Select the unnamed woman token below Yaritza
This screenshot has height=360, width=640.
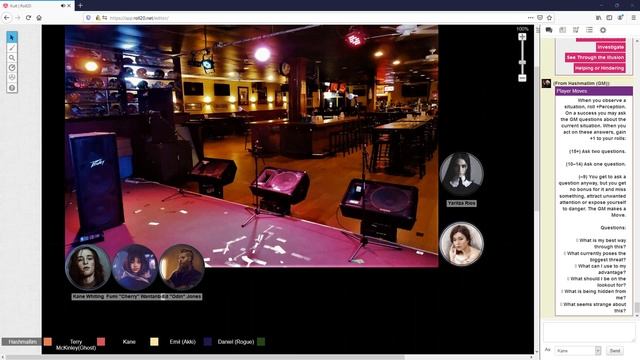pyautogui.click(x=461, y=244)
